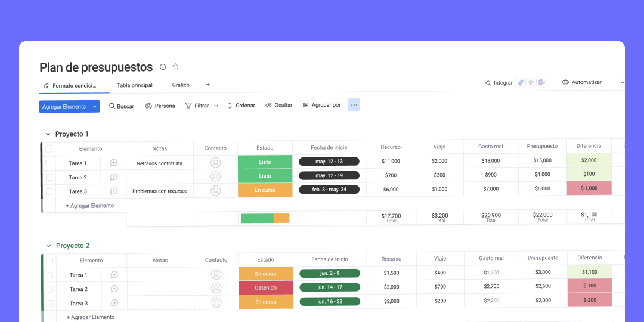Click the Buscar search button
Image resolution: width=644 pixels, height=322 pixels.
(x=121, y=106)
